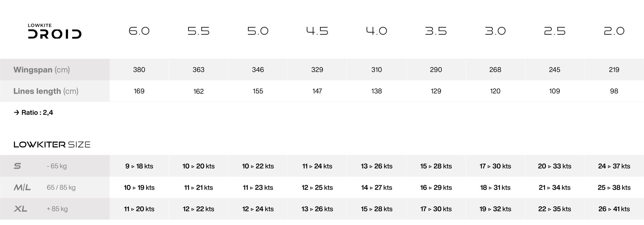Click the 310 wingspan value
Screen dimensions: 644x225
click(376, 70)
